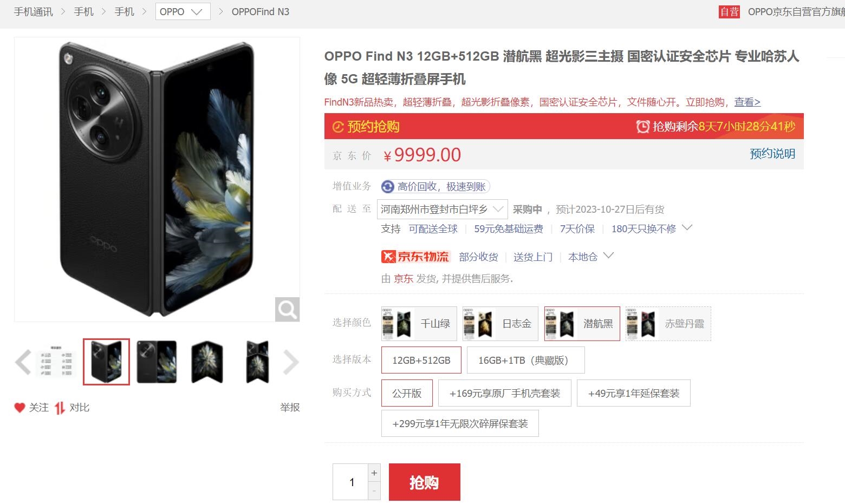Select the 日志金 color option
The height and width of the screenshot is (504, 845).
(x=500, y=324)
